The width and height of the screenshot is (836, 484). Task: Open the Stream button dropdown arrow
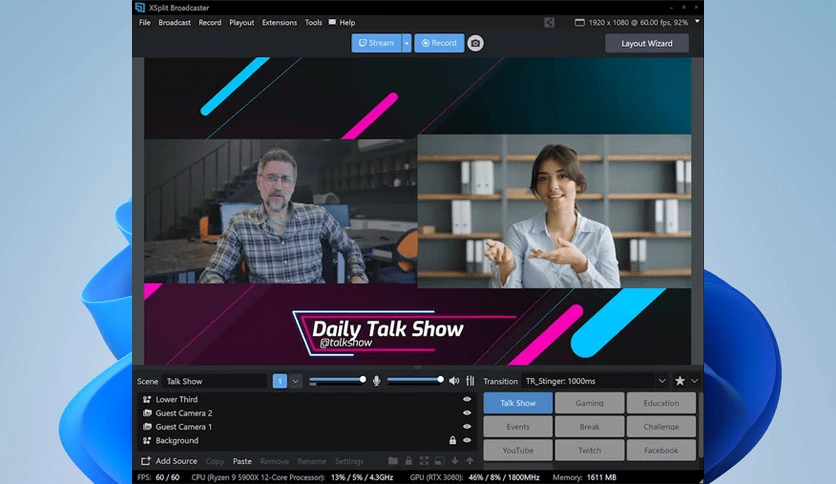(407, 43)
